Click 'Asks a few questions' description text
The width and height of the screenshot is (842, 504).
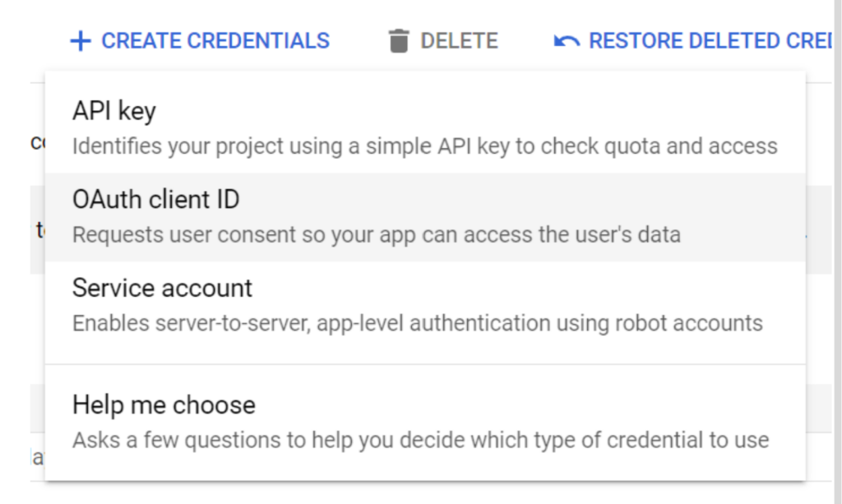tap(420, 440)
